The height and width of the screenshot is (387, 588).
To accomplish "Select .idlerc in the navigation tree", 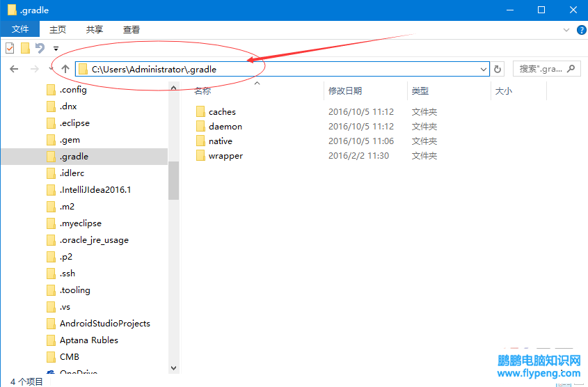I will pyautogui.click(x=72, y=173).
